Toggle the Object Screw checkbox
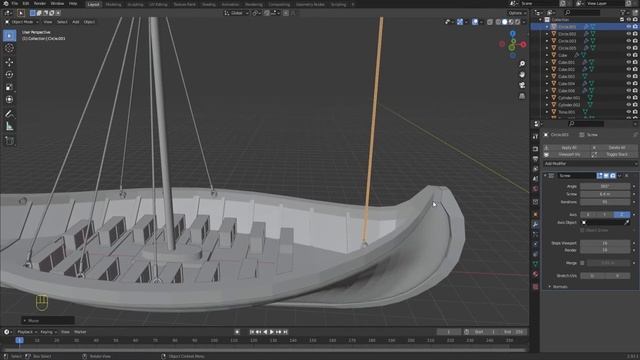Screen dimensions: 640x360 tap(582, 230)
